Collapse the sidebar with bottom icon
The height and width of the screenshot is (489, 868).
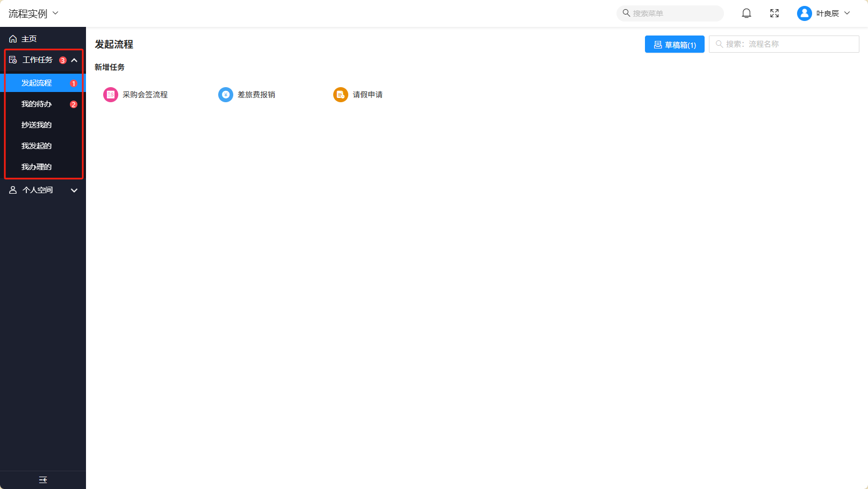coord(43,480)
